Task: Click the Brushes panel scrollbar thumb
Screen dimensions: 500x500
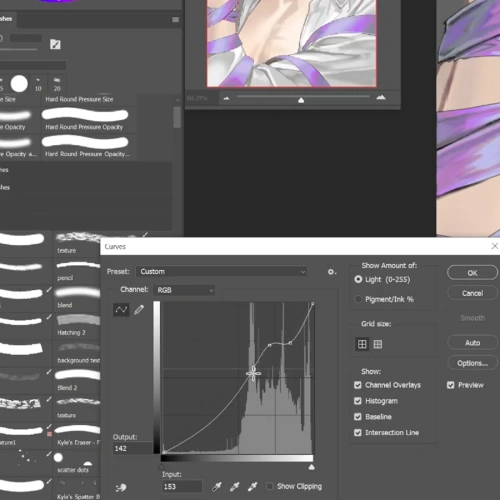Action: tap(177, 117)
